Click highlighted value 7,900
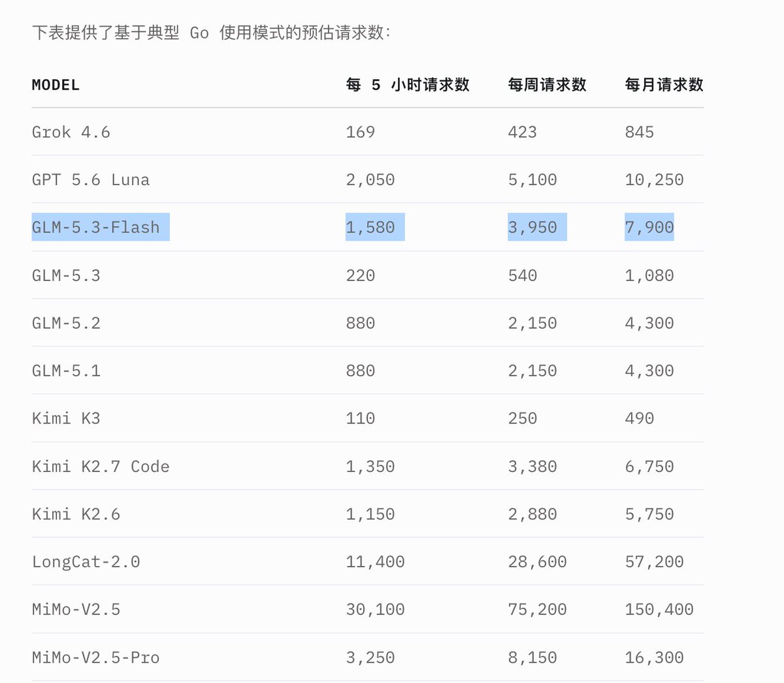This screenshot has height=683, width=784. [x=649, y=227]
